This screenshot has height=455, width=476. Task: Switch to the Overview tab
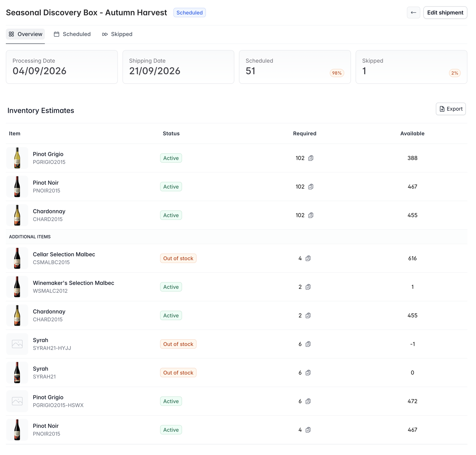25,34
